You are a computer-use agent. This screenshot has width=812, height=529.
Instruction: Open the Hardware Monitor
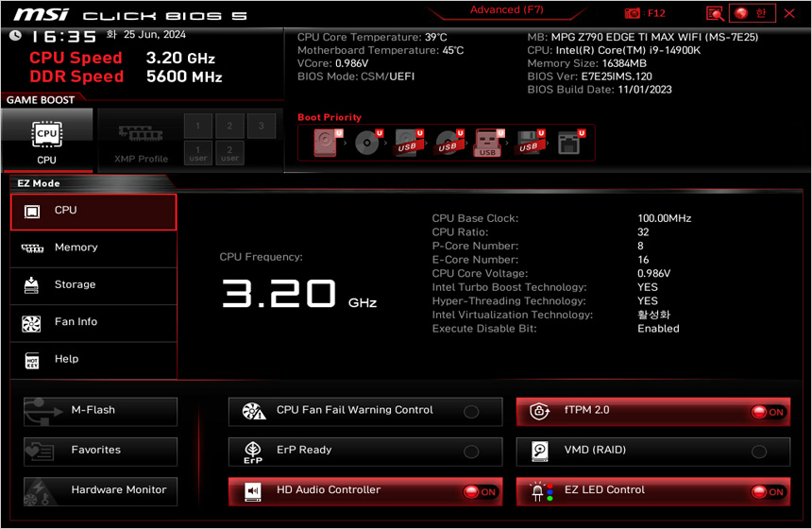(x=100, y=490)
